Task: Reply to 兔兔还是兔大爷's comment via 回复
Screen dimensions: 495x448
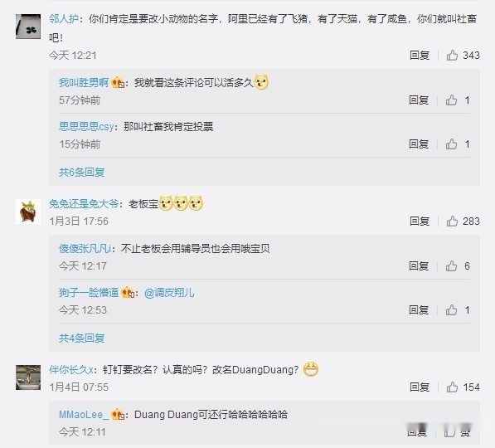Action: (x=420, y=222)
